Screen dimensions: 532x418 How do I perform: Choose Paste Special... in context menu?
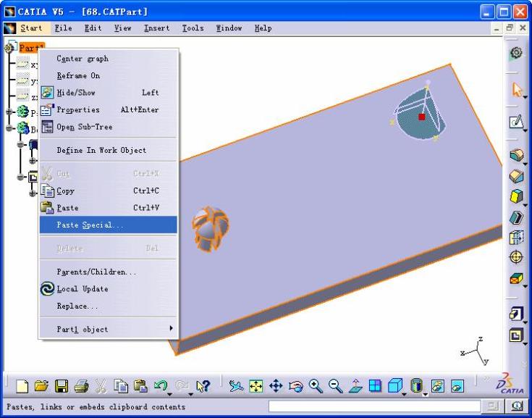109,225
